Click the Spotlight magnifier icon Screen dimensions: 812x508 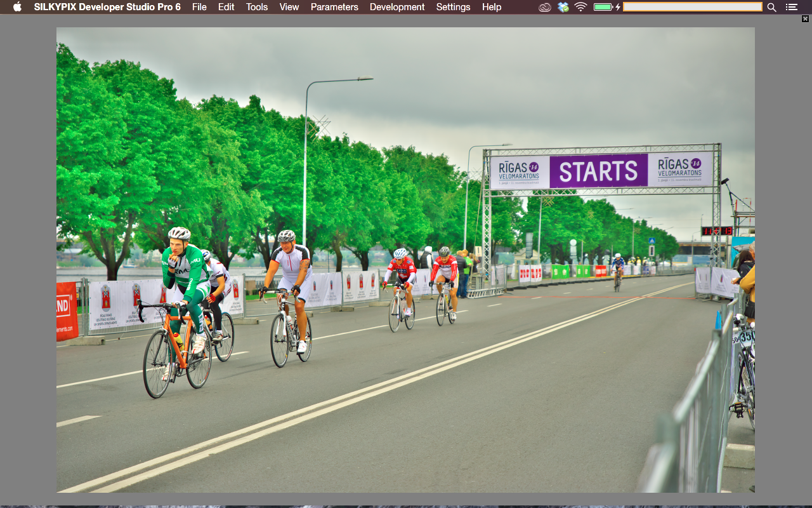pos(772,7)
